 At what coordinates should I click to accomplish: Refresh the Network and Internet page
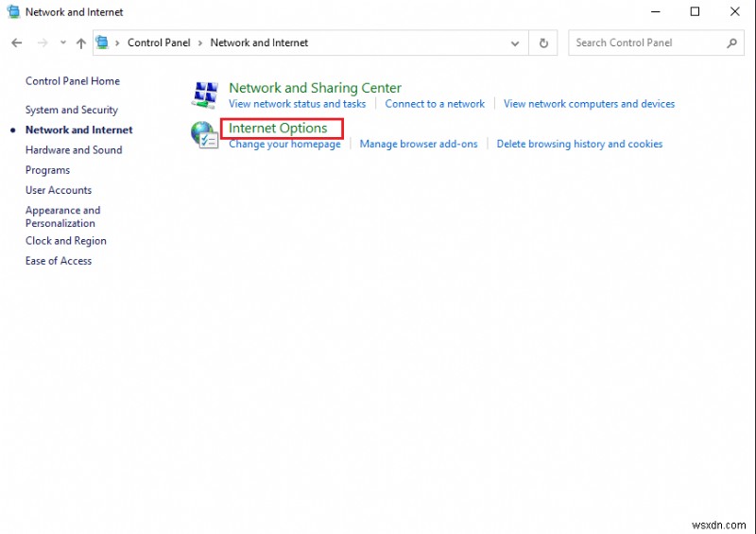543,43
